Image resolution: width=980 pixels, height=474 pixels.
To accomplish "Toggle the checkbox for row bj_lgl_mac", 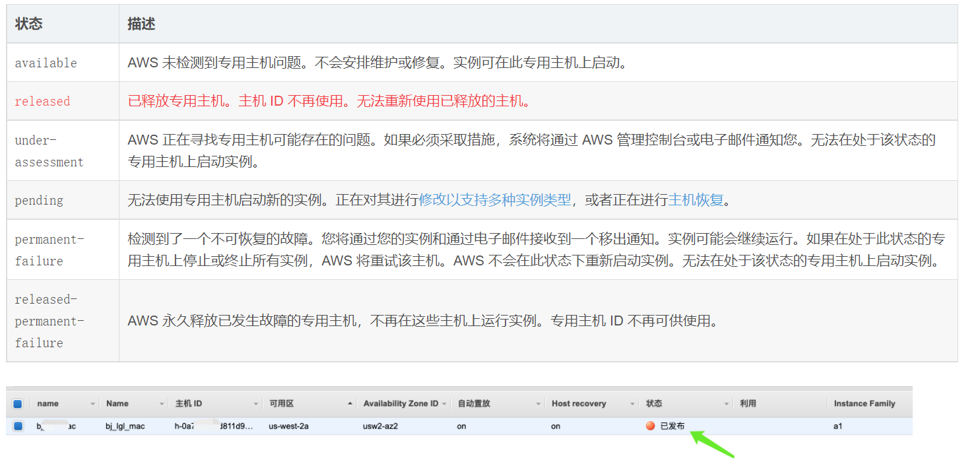I will [x=18, y=426].
